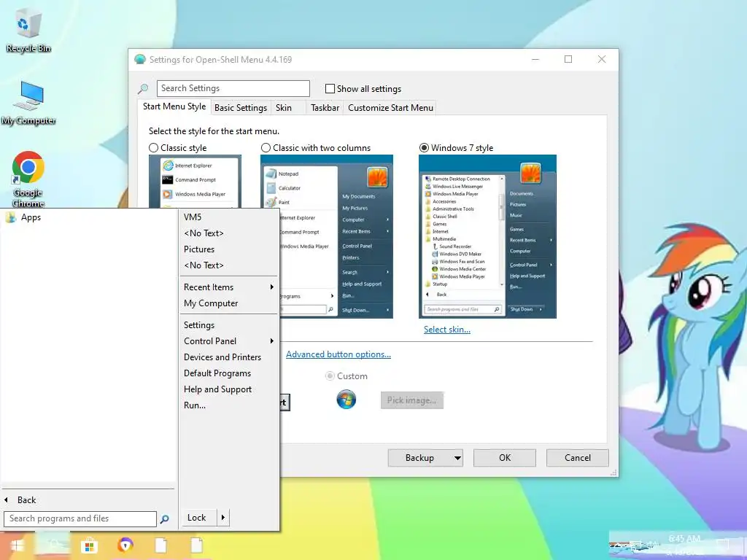Viewport: 747px width, 560px height.
Task: Click the Windows orb custom button image
Action: pyautogui.click(x=347, y=400)
